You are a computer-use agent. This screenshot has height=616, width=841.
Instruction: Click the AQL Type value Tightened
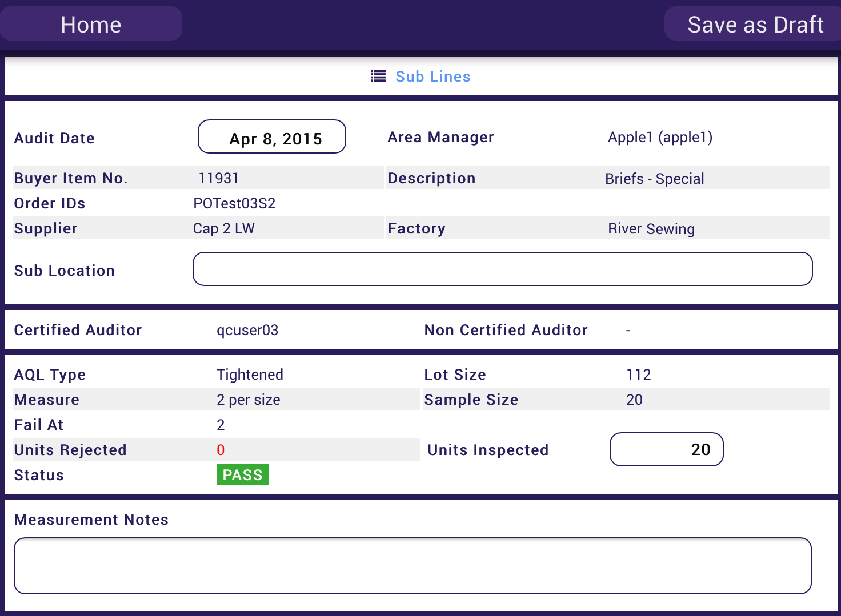pos(250,375)
